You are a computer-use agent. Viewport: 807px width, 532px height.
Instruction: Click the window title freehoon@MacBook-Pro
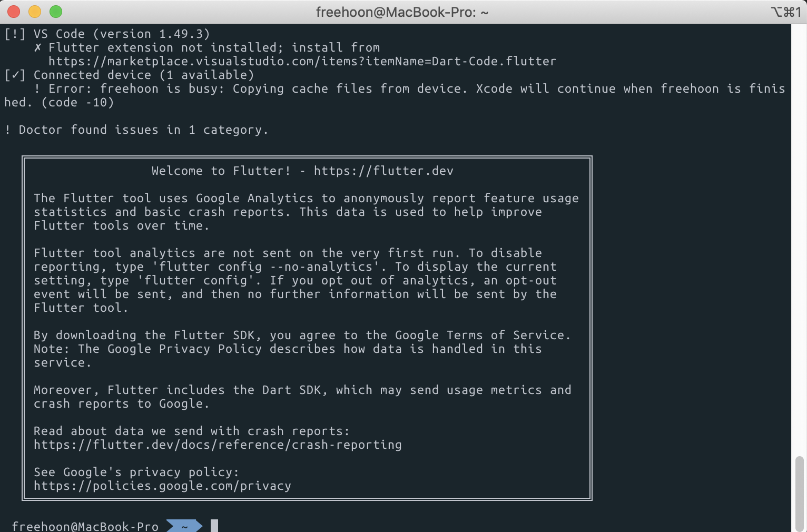[x=402, y=12]
